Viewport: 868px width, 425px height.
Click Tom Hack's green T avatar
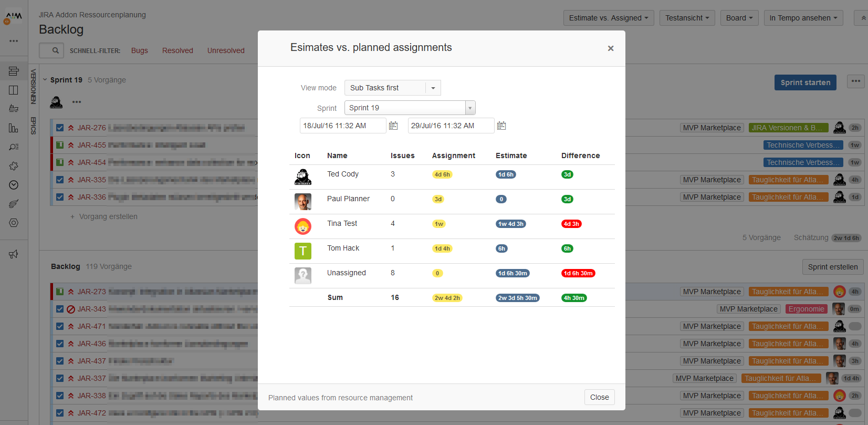(x=303, y=251)
